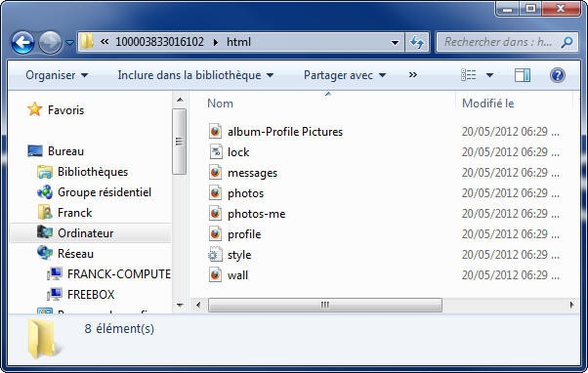Click Inclure dans la bibliothèque
The image size is (588, 373).
click(195, 75)
